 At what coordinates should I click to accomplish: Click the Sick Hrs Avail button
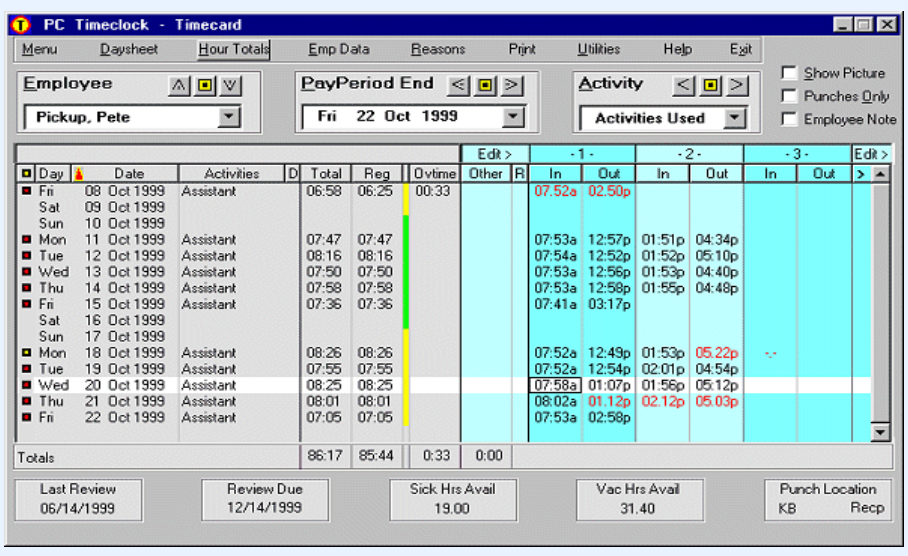pyautogui.click(x=453, y=499)
